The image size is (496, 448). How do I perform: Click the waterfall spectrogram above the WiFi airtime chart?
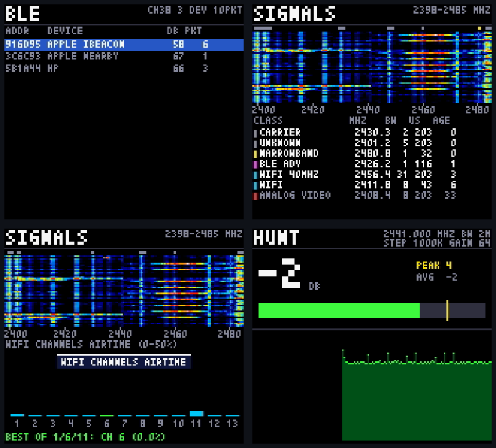point(123,291)
